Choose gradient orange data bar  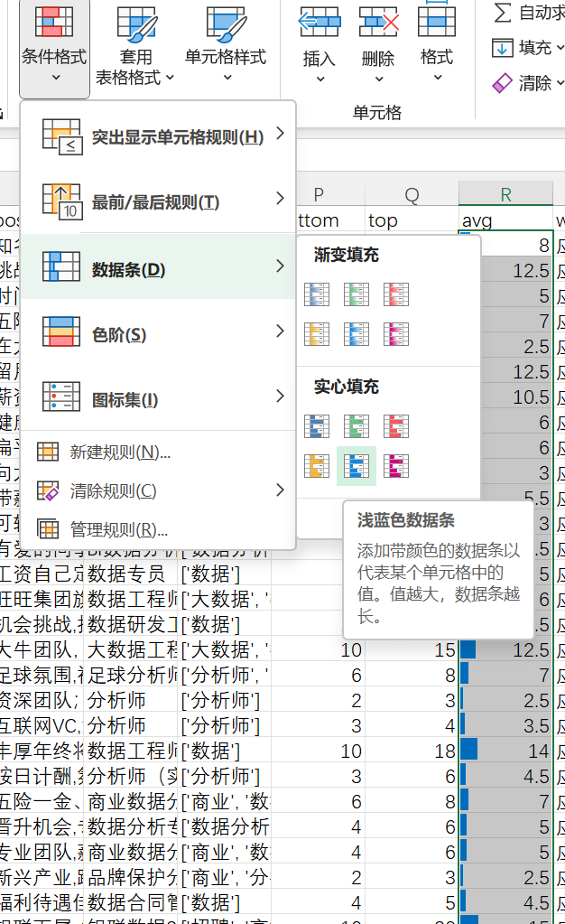click(317, 334)
